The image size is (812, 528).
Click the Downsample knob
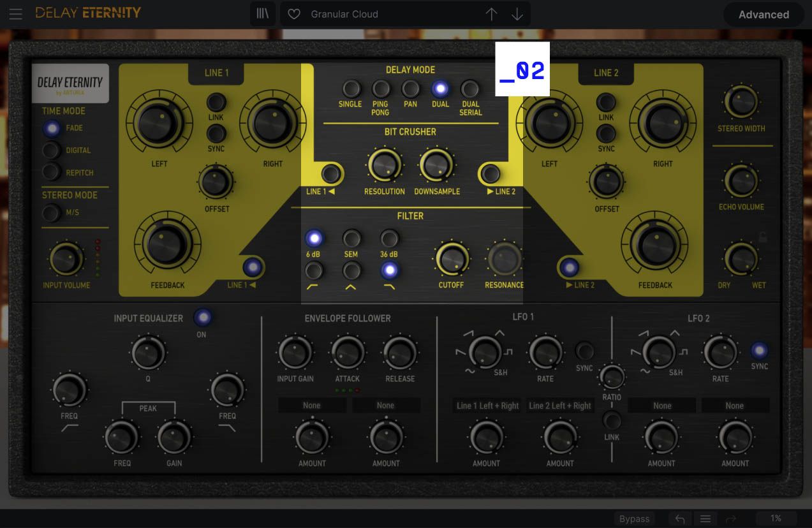point(436,166)
